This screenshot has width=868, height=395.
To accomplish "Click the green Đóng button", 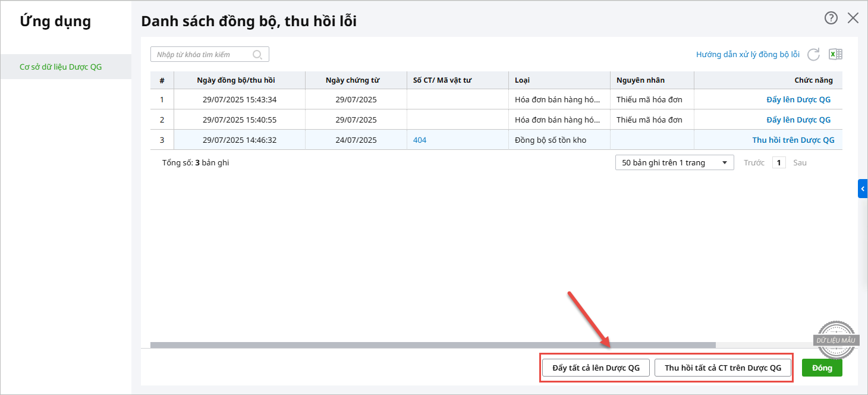I will pos(822,368).
